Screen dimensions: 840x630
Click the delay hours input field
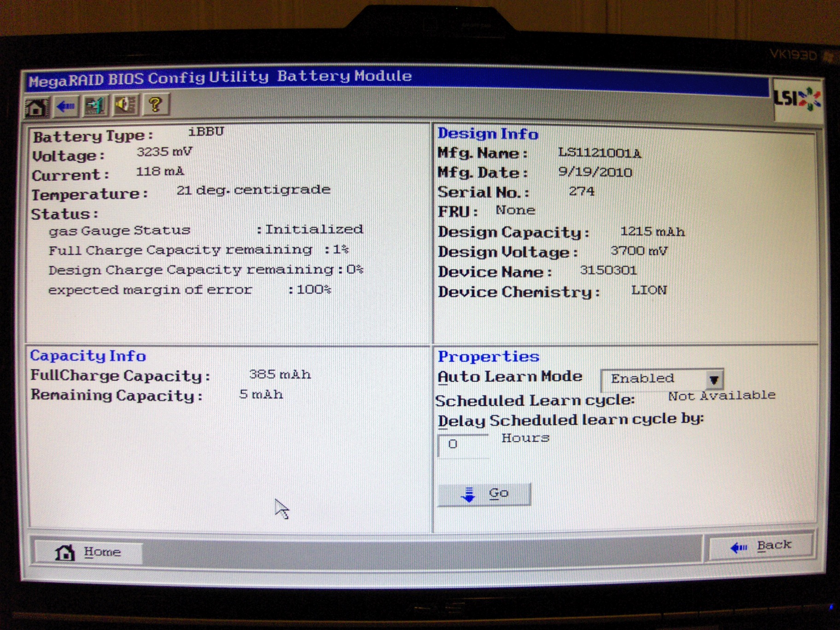click(x=462, y=445)
